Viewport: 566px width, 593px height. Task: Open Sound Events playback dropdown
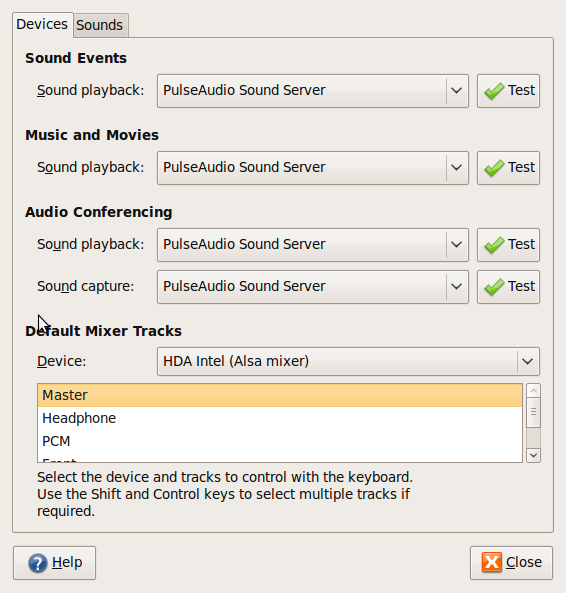(313, 91)
